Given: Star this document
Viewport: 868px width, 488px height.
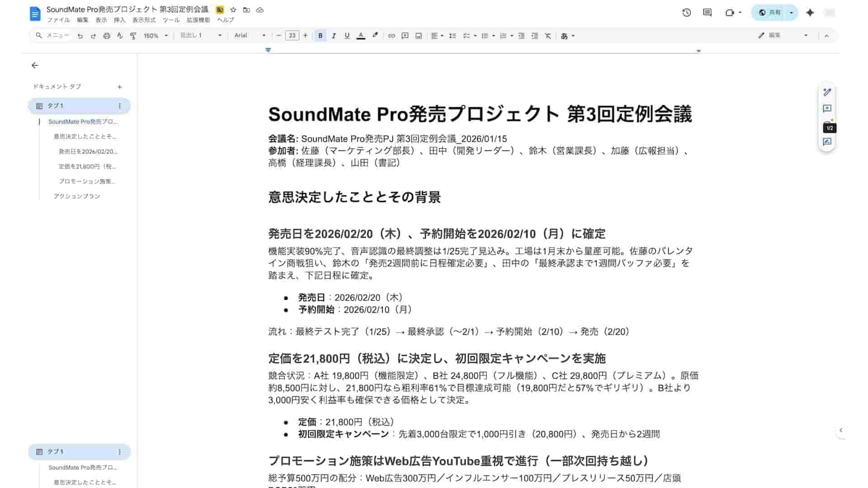Looking at the screenshot, I should pos(233,10).
